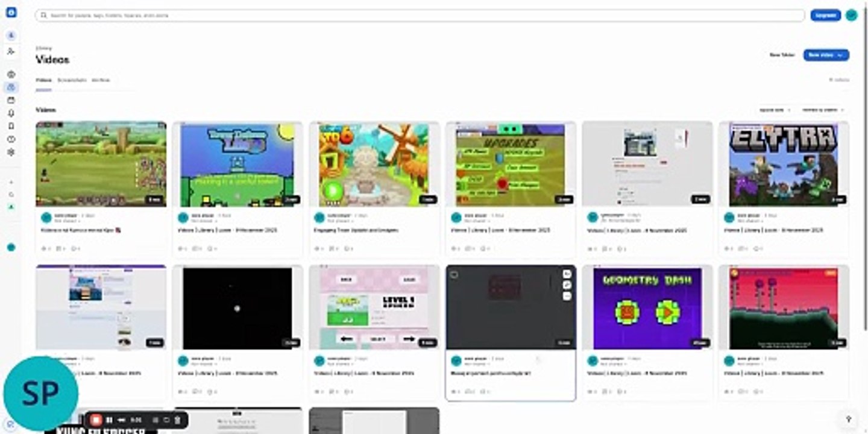The height and width of the screenshot is (434, 868).
Task: Click the SP camera bubble
Action: tap(40, 393)
